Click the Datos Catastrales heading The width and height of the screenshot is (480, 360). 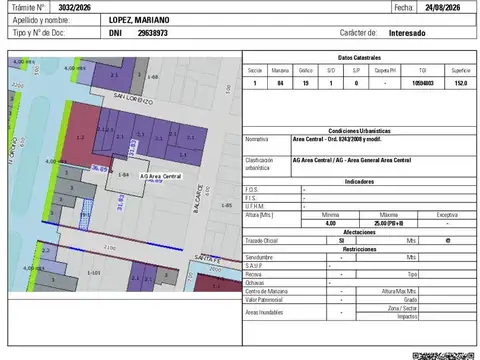click(359, 58)
